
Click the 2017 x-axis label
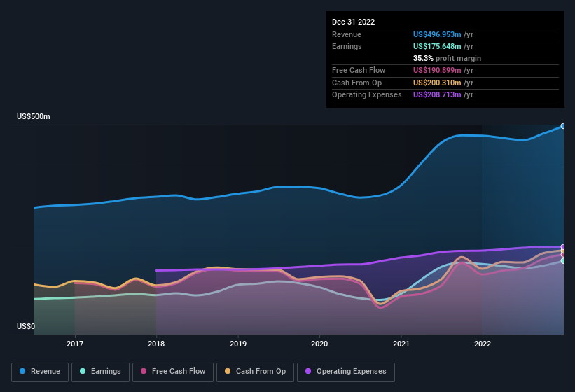75,344
